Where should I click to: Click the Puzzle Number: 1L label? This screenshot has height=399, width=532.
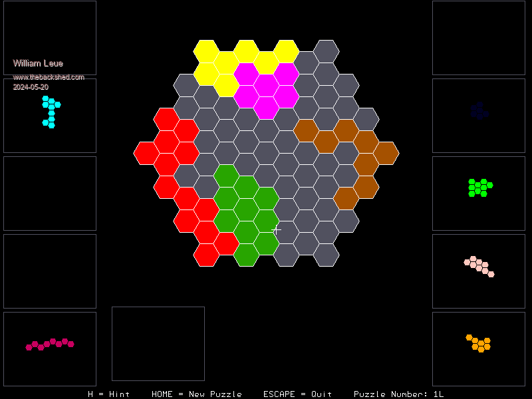coord(398,394)
